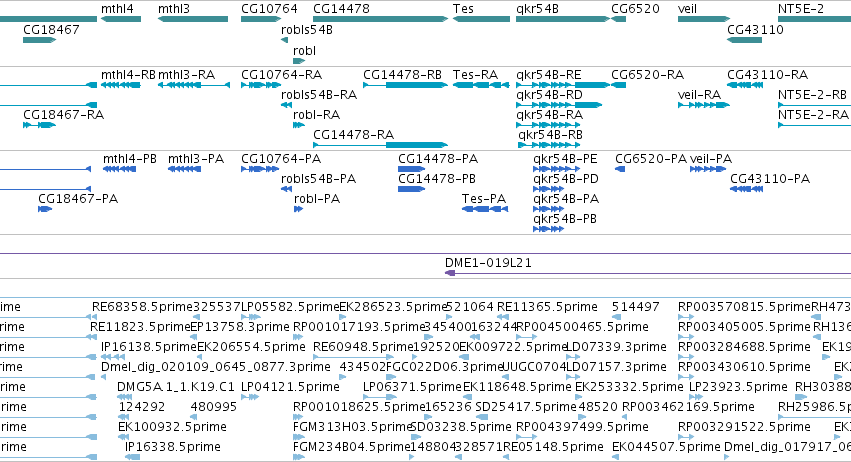Select protein label veil-PA
The image size is (851, 462).
(711, 159)
